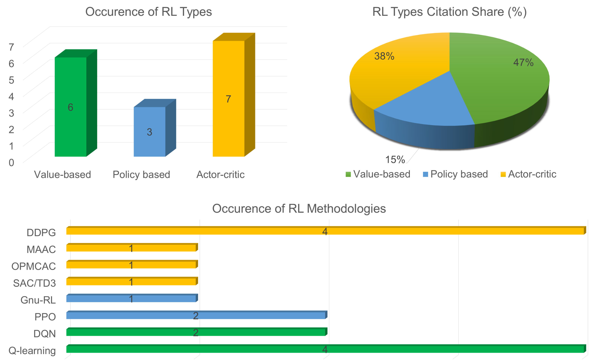Click the 15% data label
This screenshot has width=594, height=364.
pos(395,160)
